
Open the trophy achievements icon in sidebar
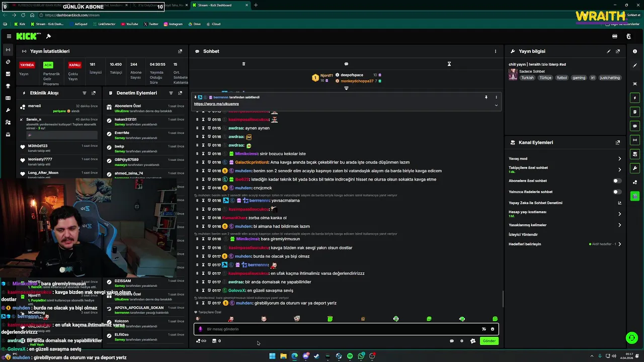click(x=8, y=86)
